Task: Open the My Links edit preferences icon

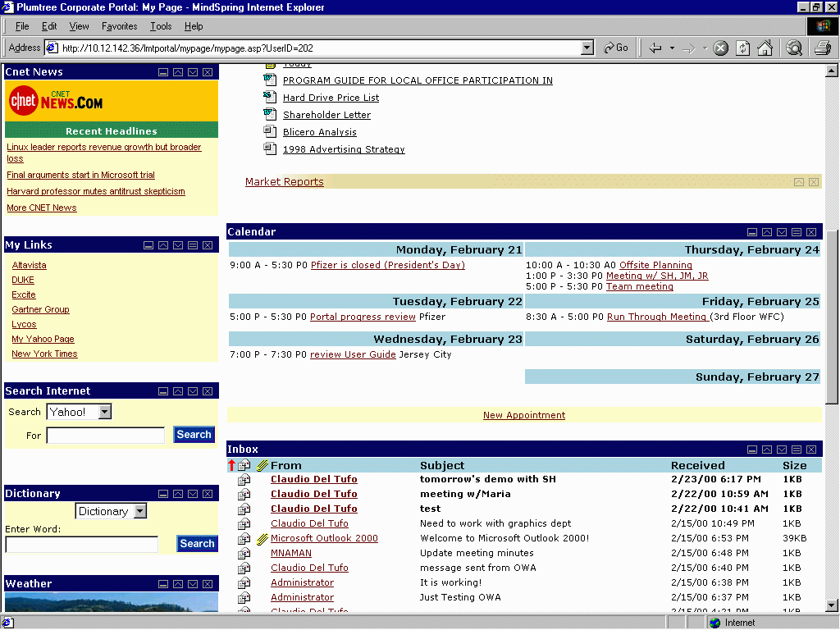Action: (x=193, y=245)
